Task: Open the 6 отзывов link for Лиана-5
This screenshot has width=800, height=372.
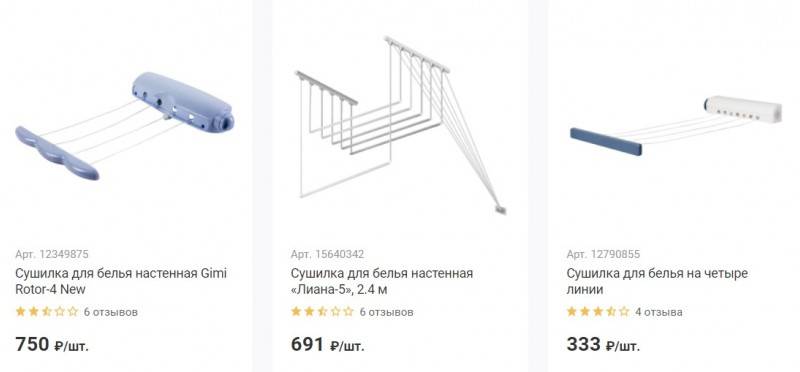Action: click(x=386, y=312)
